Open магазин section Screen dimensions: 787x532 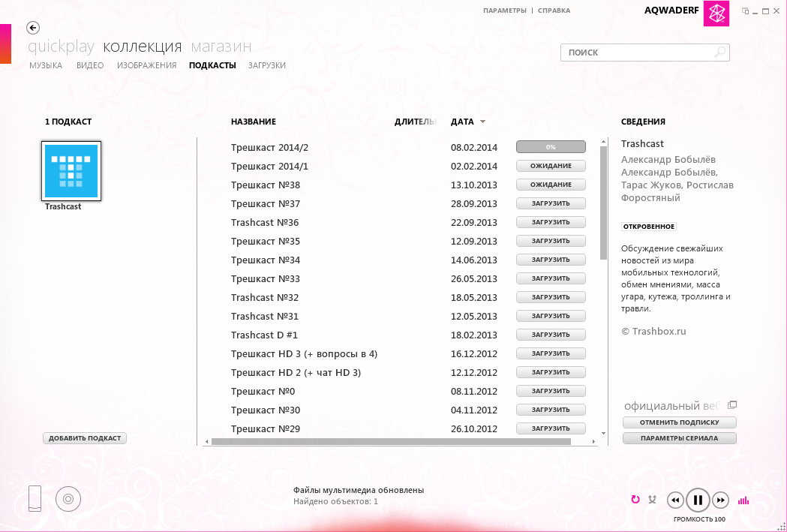[x=221, y=47]
